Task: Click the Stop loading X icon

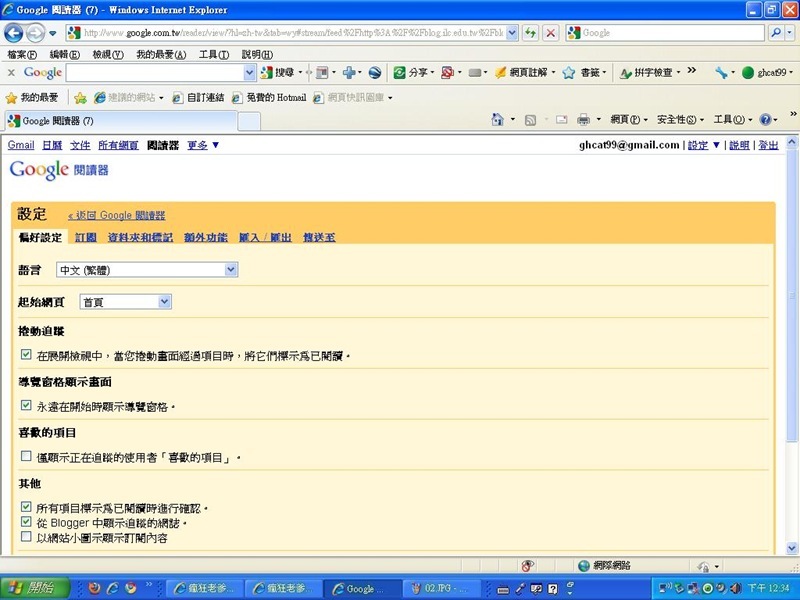Action: [551, 33]
